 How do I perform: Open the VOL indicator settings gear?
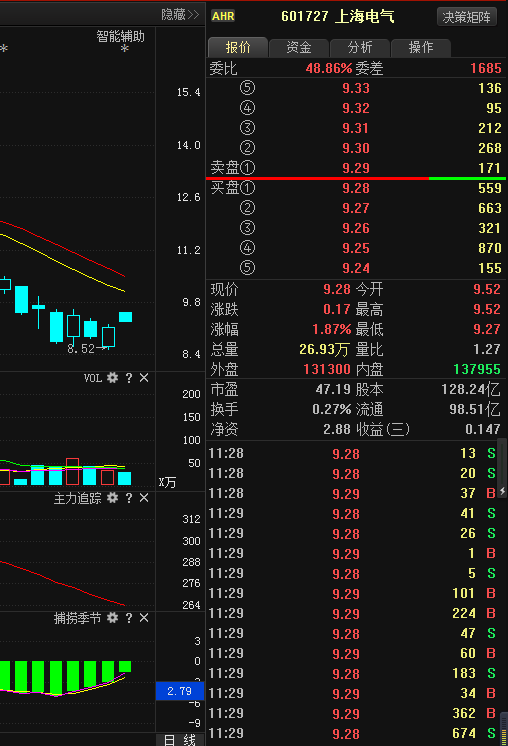[x=112, y=378]
